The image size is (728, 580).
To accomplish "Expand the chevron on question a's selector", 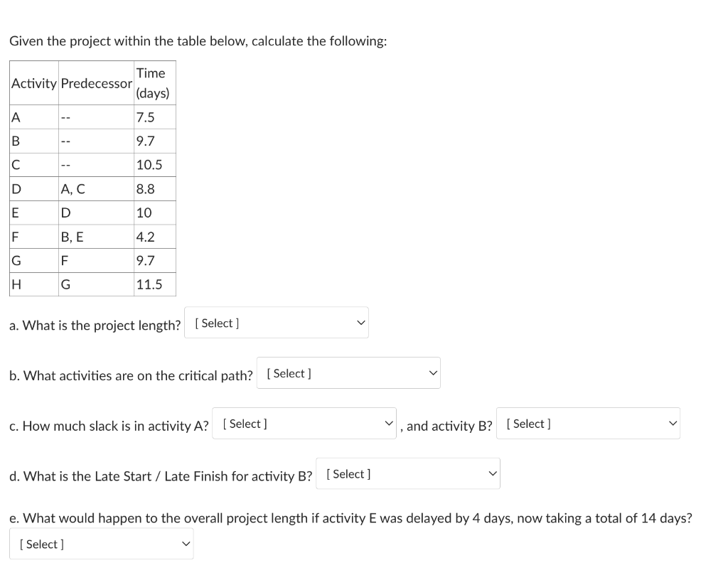I will tap(360, 322).
